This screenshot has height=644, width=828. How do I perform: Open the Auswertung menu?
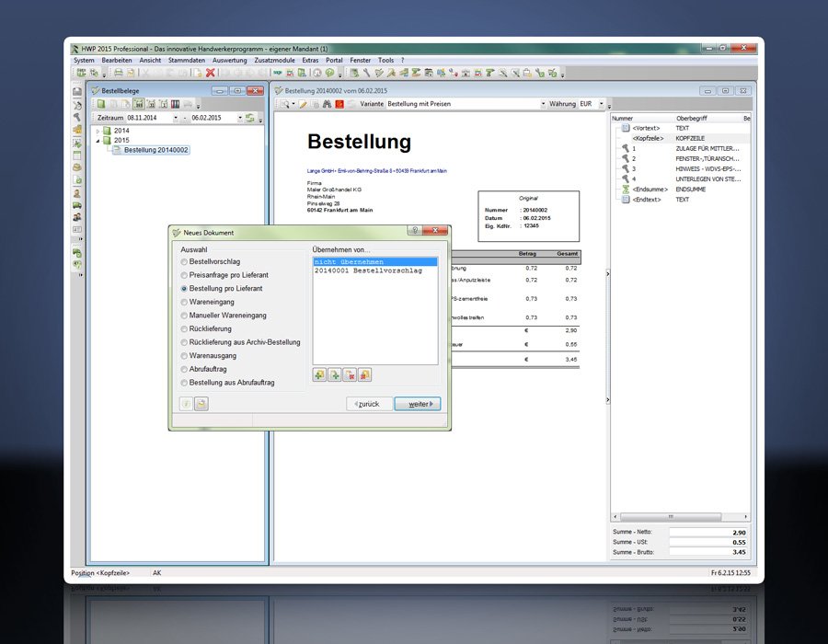[x=230, y=60]
